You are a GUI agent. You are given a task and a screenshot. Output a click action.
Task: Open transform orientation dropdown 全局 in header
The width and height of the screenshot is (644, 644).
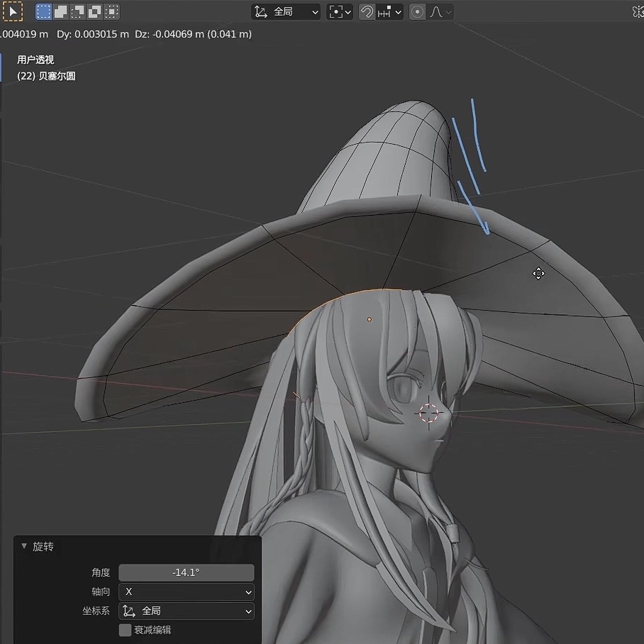coord(287,12)
